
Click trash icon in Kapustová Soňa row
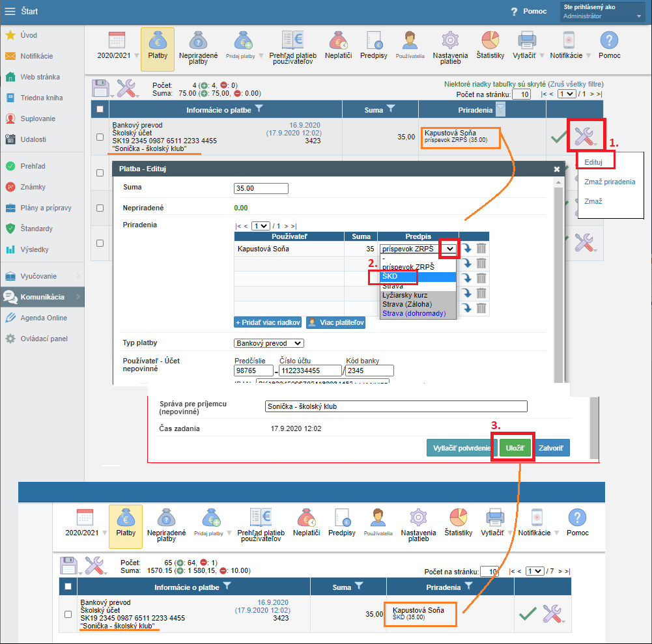pyautogui.click(x=481, y=248)
